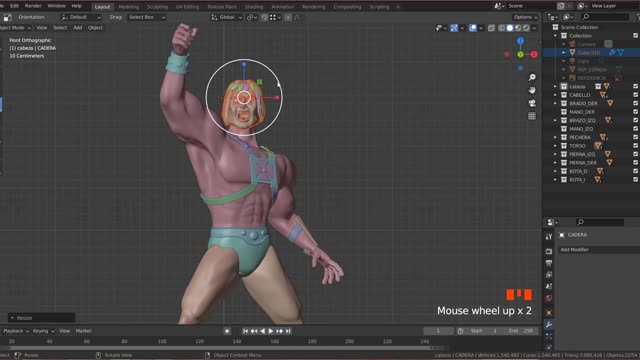Viewport: 640px width, 360px height.
Task: Switch to the Sculpting workspace tab
Action: click(x=157, y=7)
